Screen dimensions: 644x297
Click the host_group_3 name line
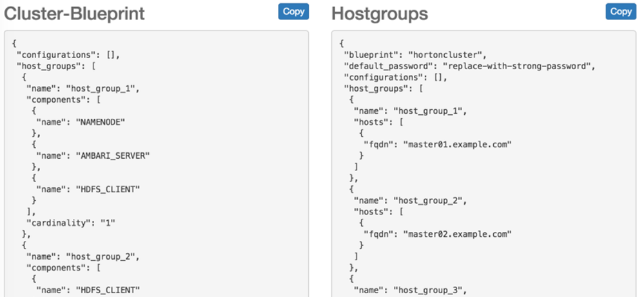coord(409,290)
